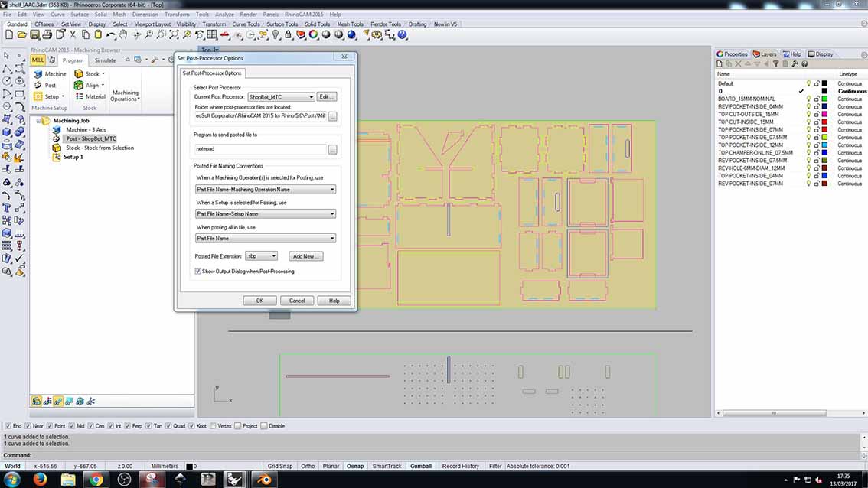Toggle Show Output Dialog when Post-Processing checkbox
The height and width of the screenshot is (488, 868).
(x=197, y=271)
